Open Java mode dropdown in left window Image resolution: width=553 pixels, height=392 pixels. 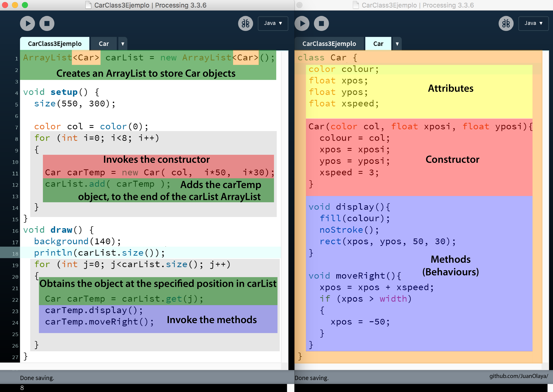[x=273, y=23]
